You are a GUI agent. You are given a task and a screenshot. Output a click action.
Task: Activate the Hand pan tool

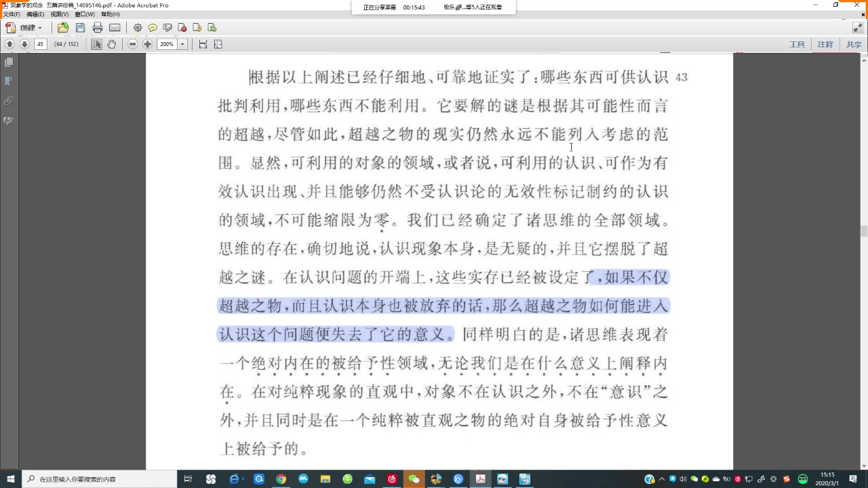[x=112, y=44]
